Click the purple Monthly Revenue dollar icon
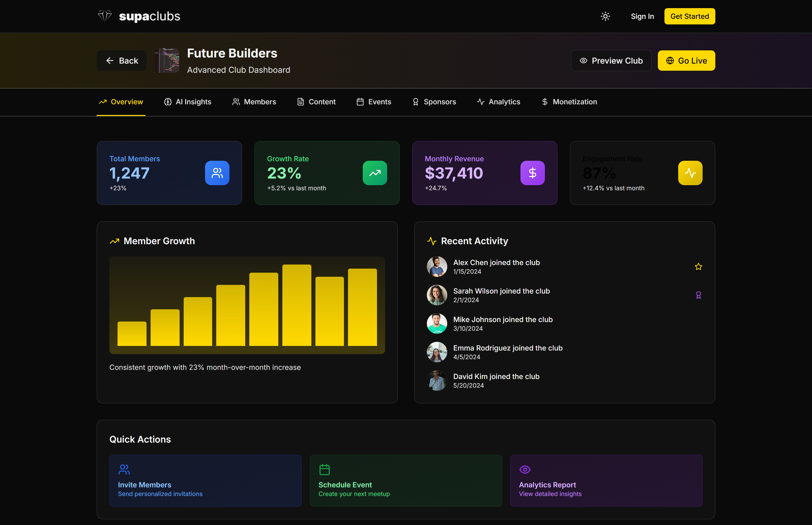 pos(532,173)
